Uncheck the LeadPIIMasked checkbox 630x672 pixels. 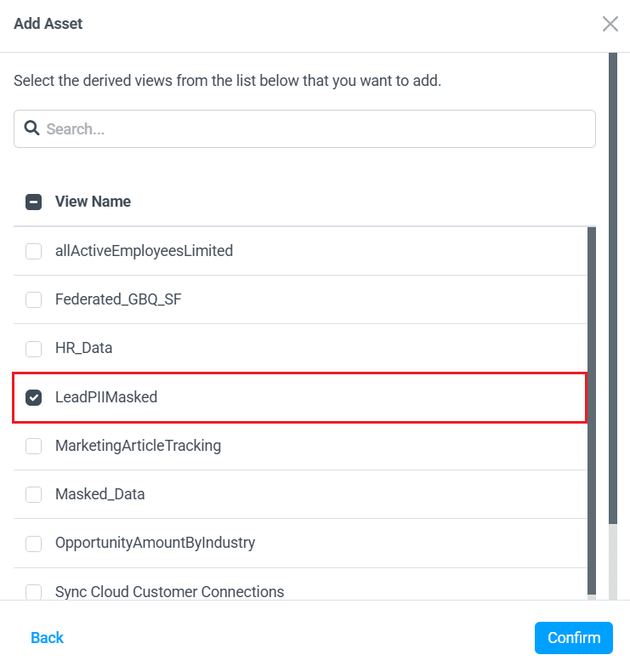(x=34, y=397)
